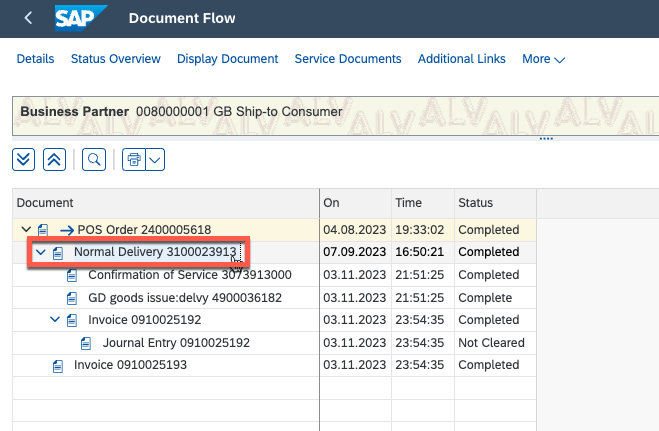Open Service Documents
Image resolution: width=659 pixels, height=431 pixels.
pos(347,59)
